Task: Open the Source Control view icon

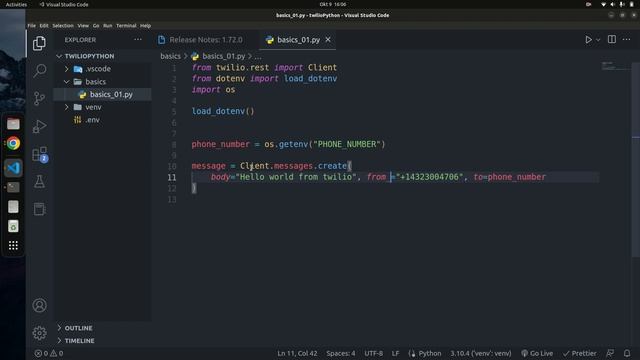Action: coord(39,98)
